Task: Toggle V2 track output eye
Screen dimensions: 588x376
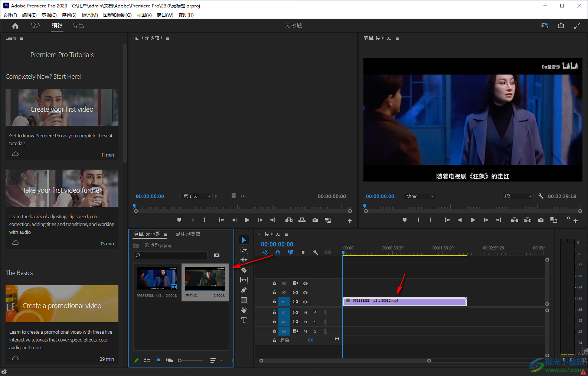Action: [x=305, y=292]
